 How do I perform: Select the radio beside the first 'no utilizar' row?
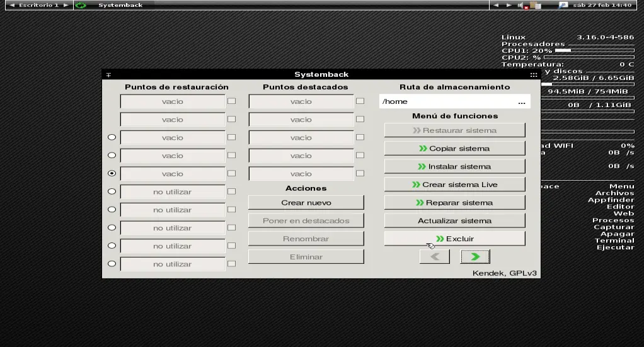(112, 191)
